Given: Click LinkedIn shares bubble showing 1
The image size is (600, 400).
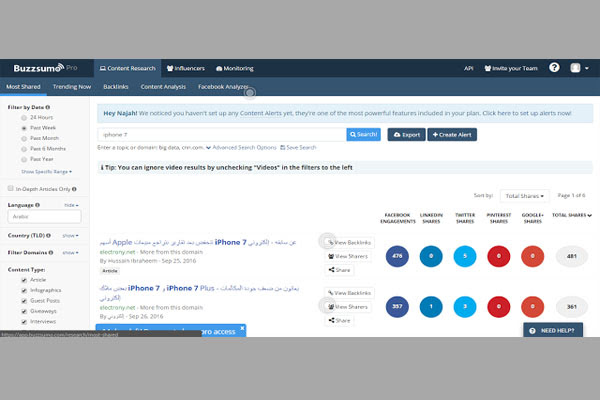Looking at the screenshot, I should [x=431, y=307].
